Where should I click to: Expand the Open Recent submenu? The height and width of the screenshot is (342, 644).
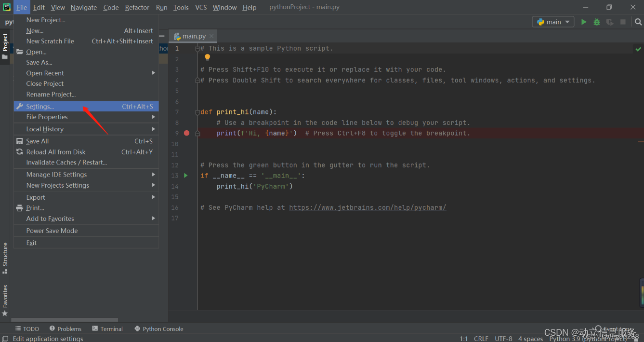pos(86,73)
